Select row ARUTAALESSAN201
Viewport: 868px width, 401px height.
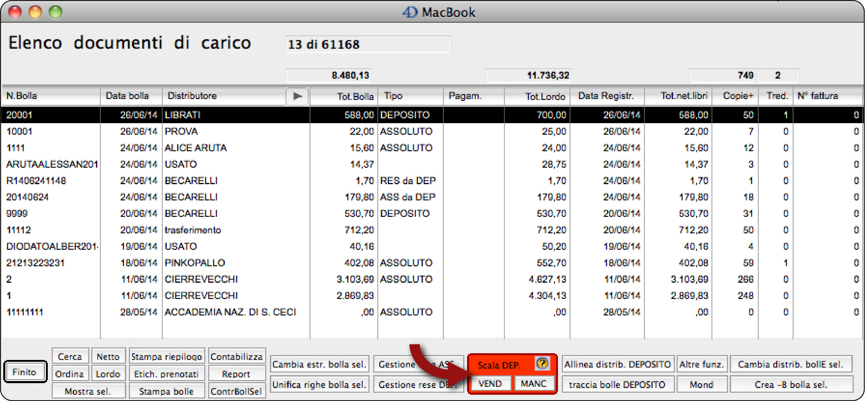pos(432,164)
